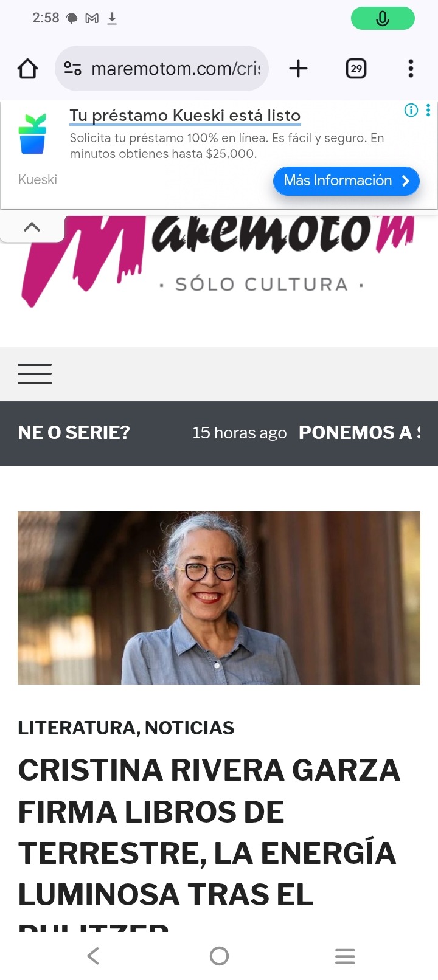Image resolution: width=438 pixels, height=980 pixels.
Task: Tap the green microphone indicator
Action: (383, 18)
